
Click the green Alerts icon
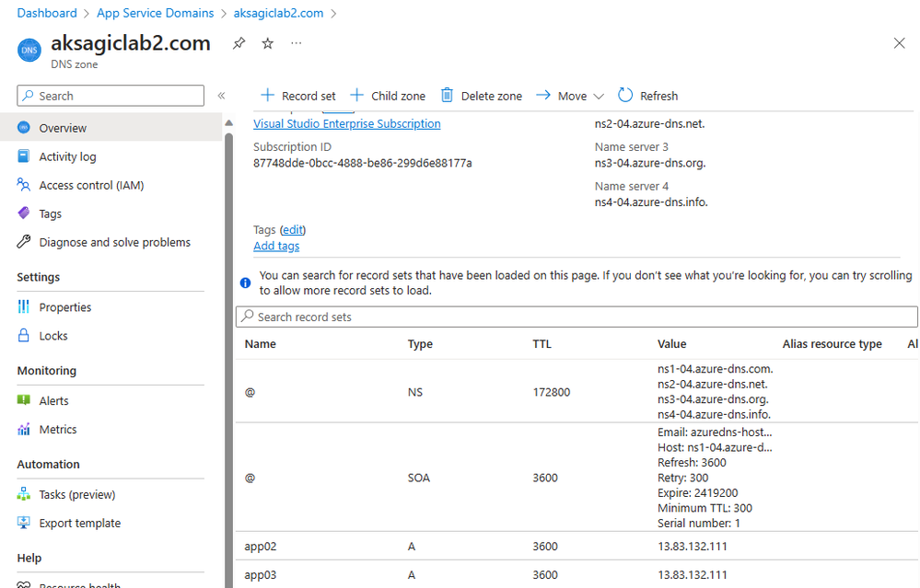tap(23, 400)
